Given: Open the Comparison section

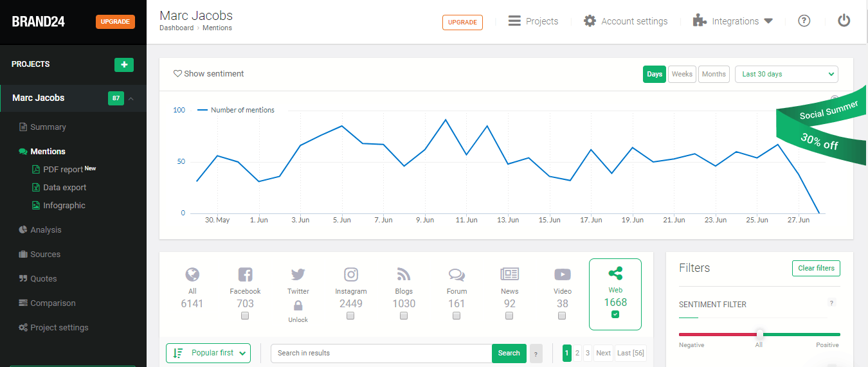Looking at the screenshot, I should coord(47,303).
